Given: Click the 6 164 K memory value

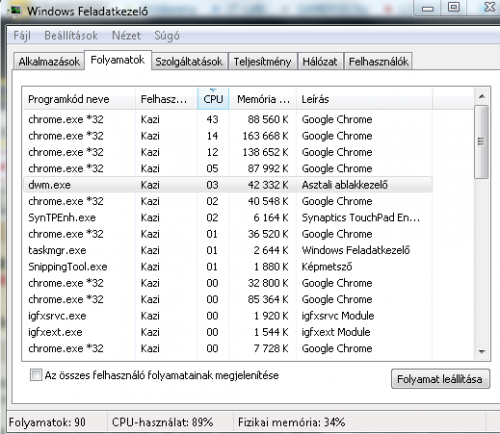Looking at the screenshot, I should tap(271, 217).
